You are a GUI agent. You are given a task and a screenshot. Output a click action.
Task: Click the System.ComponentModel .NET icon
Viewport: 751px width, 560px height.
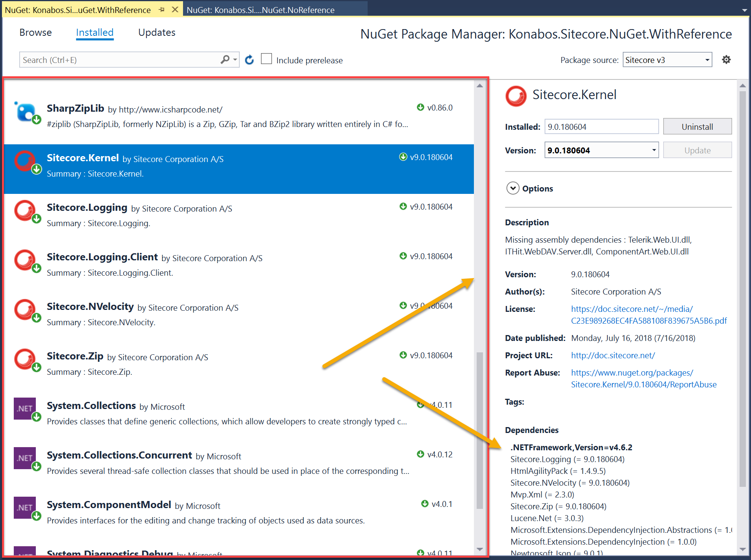27,508
